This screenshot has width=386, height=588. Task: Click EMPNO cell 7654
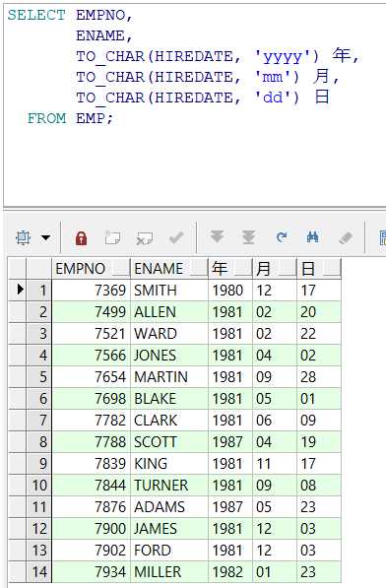point(91,377)
